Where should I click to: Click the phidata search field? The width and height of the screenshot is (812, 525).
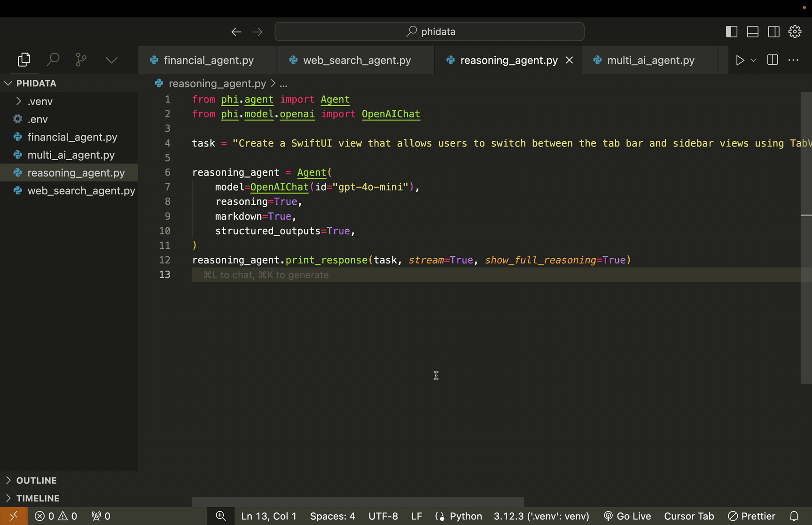click(429, 31)
